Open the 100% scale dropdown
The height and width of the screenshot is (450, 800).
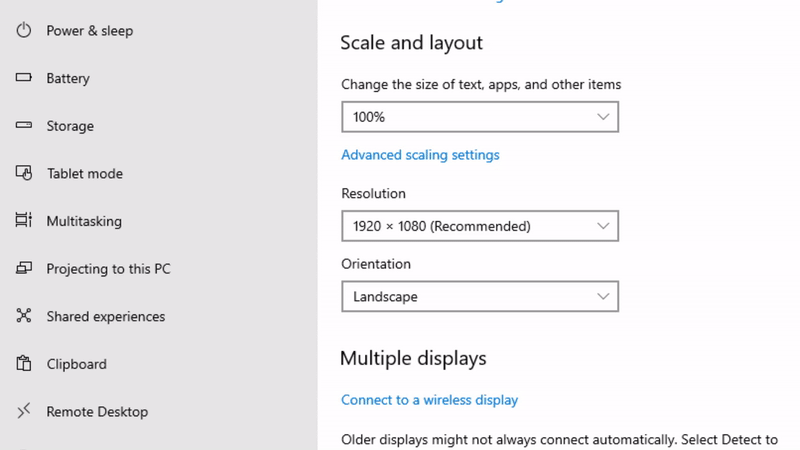point(479,117)
